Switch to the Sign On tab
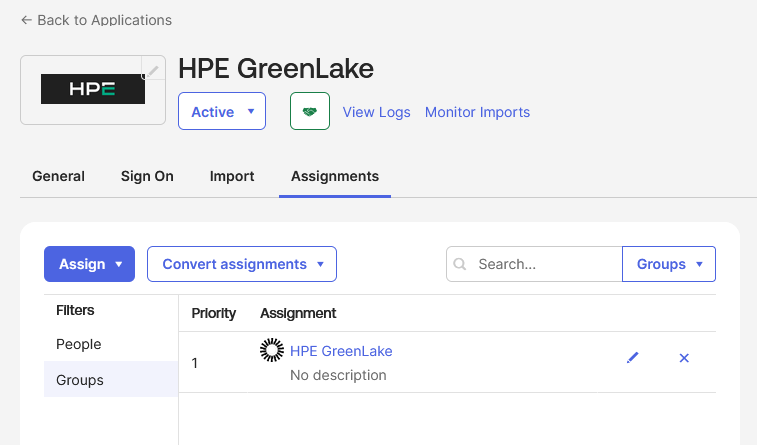 tap(147, 176)
